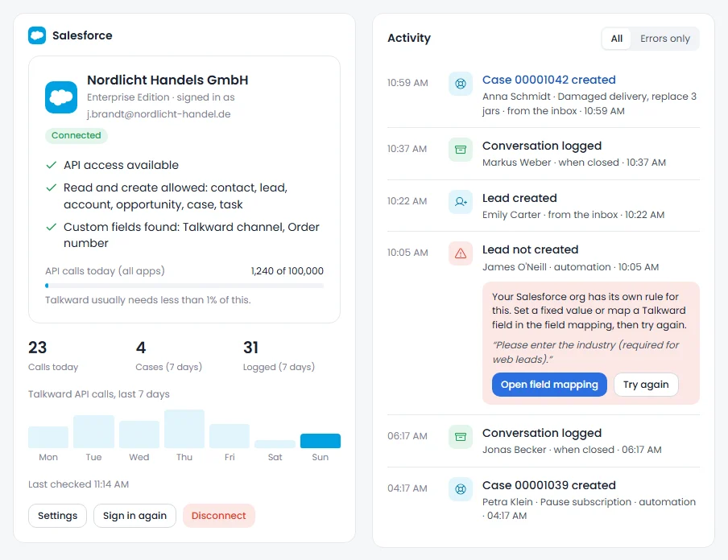Click the Try again button
This screenshot has height=560, width=728.
click(646, 385)
